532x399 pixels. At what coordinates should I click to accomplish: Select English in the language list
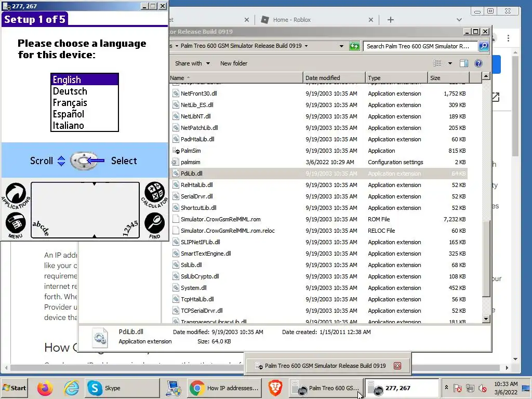point(85,79)
